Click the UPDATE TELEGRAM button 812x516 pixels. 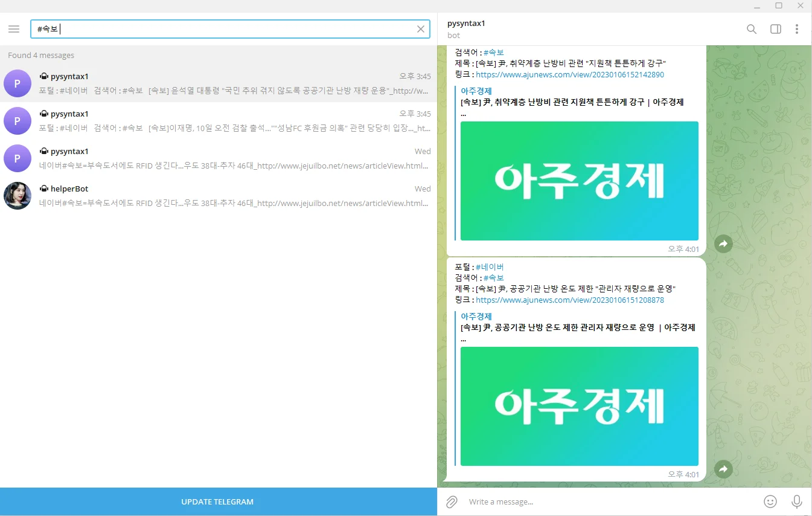click(217, 501)
